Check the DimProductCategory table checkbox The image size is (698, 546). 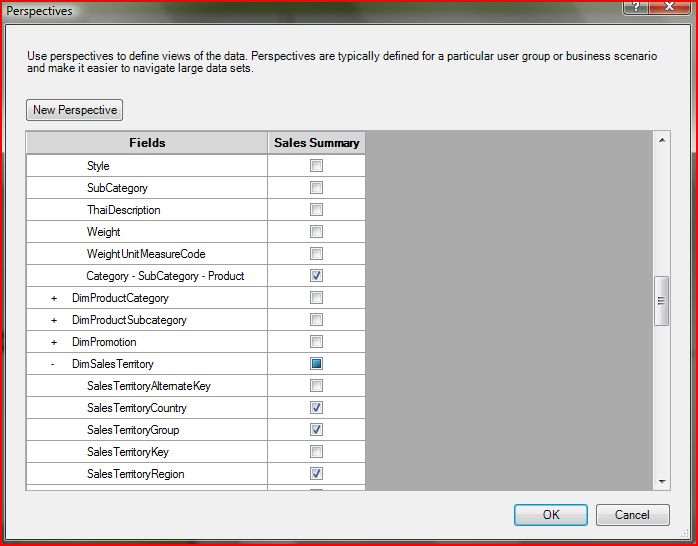point(316,297)
